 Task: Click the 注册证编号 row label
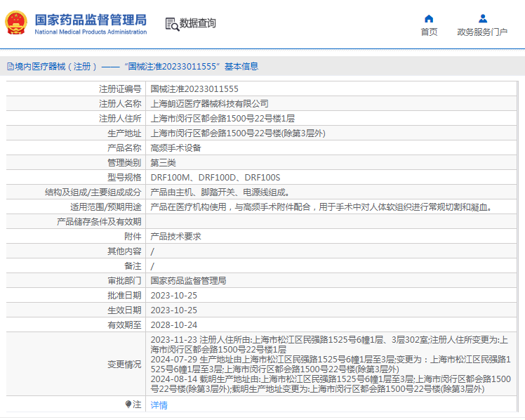click(120, 88)
